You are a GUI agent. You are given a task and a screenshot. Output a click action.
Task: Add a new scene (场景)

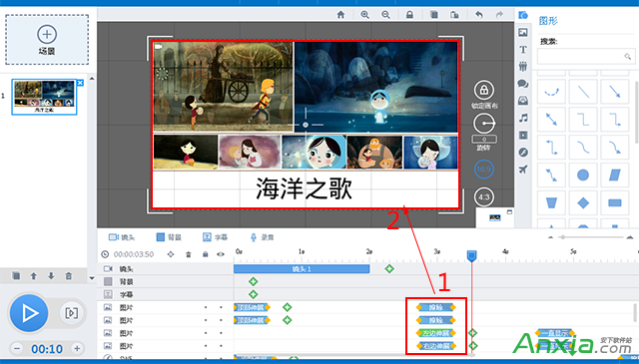coord(47,40)
